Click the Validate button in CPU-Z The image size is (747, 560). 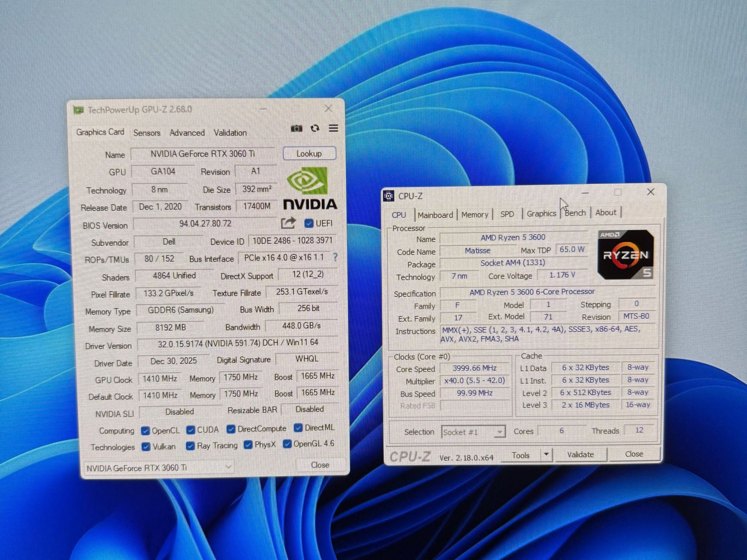pyautogui.click(x=580, y=455)
